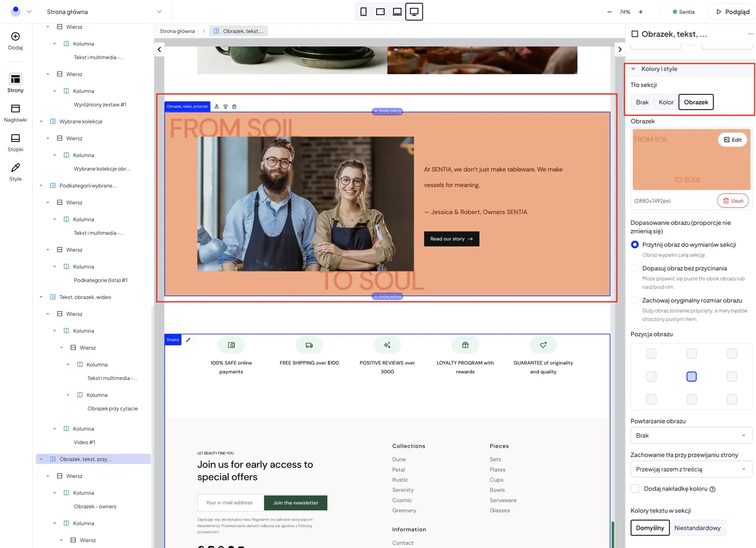Enable the Dodaj nakładkę koloru checkbox
The width and height of the screenshot is (756, 548).
point(635,489)
